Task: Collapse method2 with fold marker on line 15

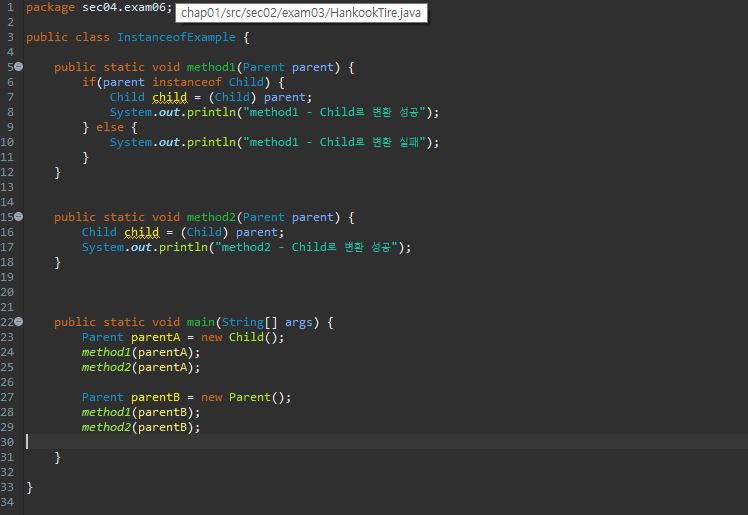Action: [x=19, y=217]
